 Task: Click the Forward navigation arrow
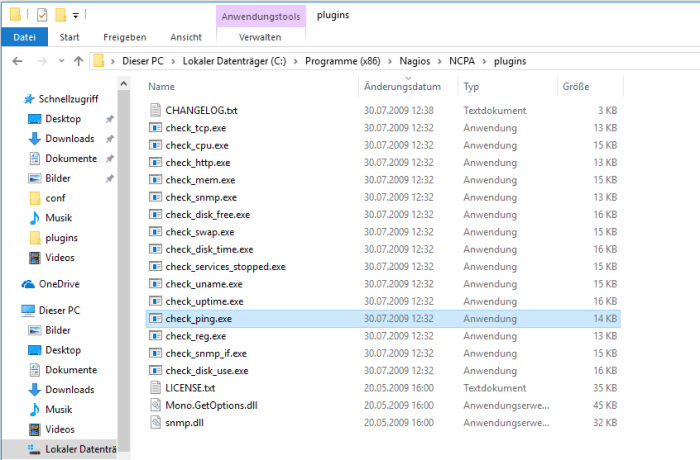point(42,61)
